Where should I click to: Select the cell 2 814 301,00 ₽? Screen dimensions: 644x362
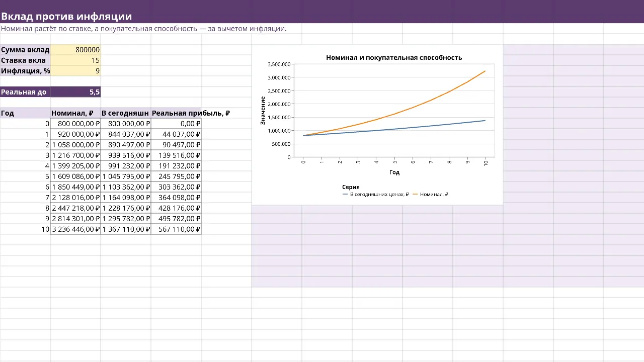click(75, 219)
